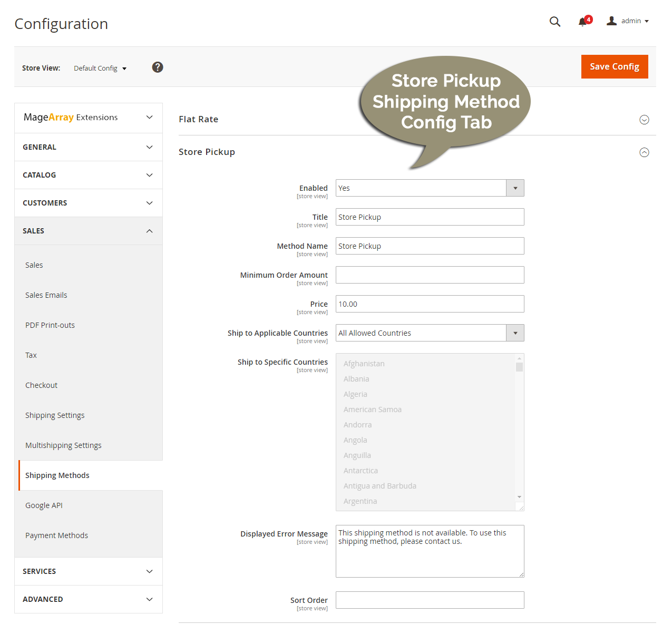Open the admin search magnifier

click(x=554, y=22)
